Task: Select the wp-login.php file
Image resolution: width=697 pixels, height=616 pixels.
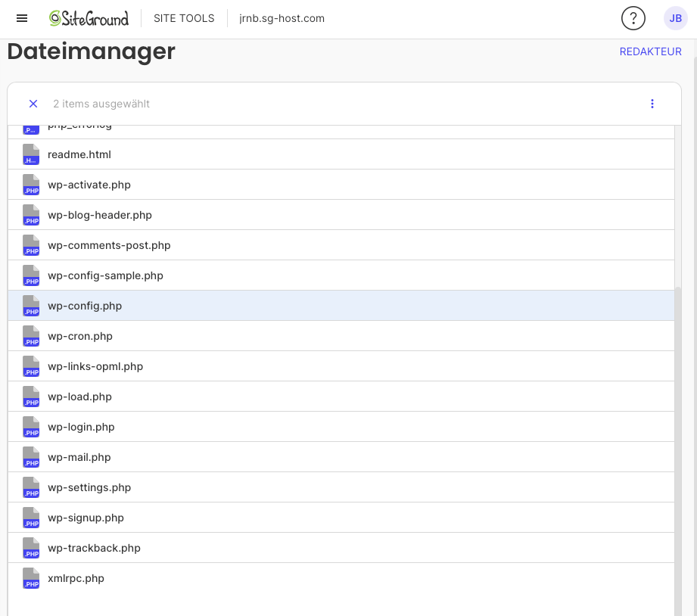Action: 81,427
